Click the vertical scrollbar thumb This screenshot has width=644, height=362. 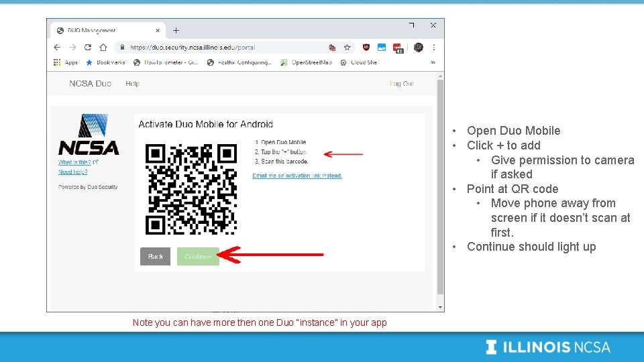440,187
